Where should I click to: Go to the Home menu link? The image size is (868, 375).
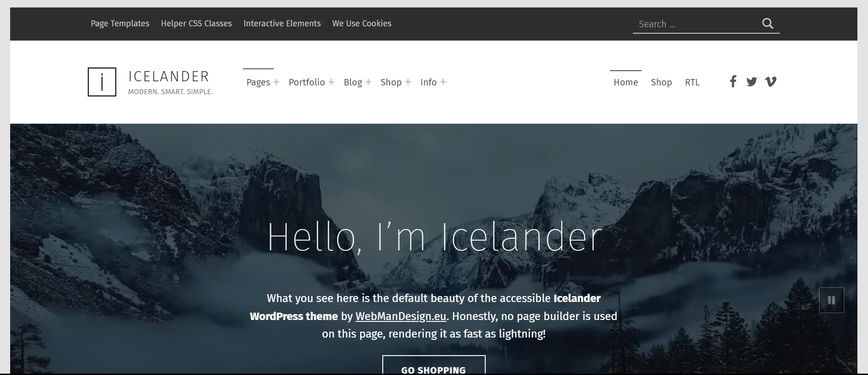click(626, 82)
